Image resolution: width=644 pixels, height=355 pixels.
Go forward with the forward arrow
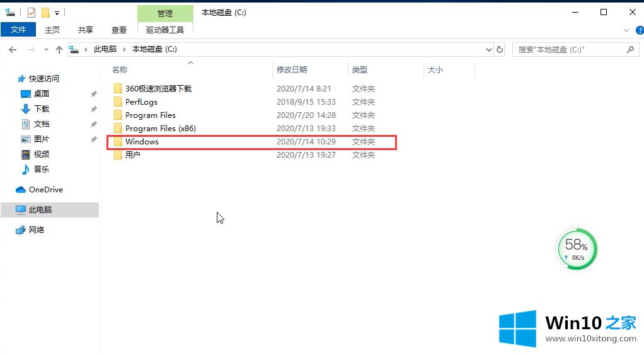[x=32, y=50]
